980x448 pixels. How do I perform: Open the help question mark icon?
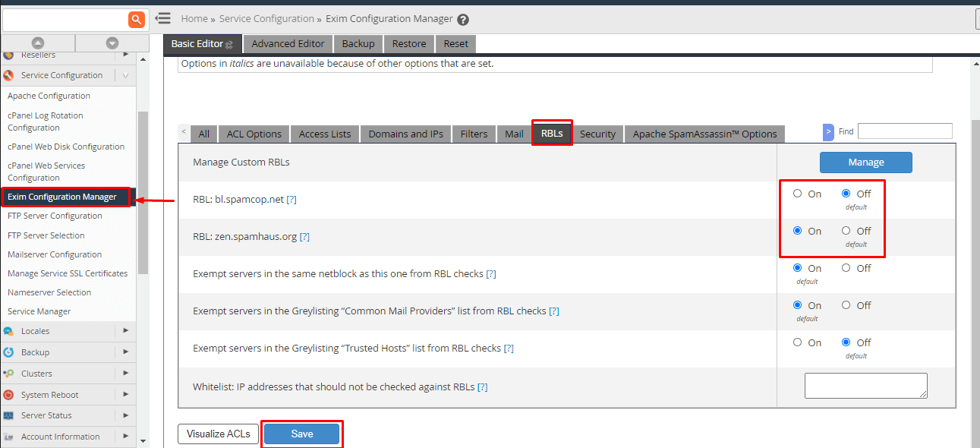click(463, 20)
